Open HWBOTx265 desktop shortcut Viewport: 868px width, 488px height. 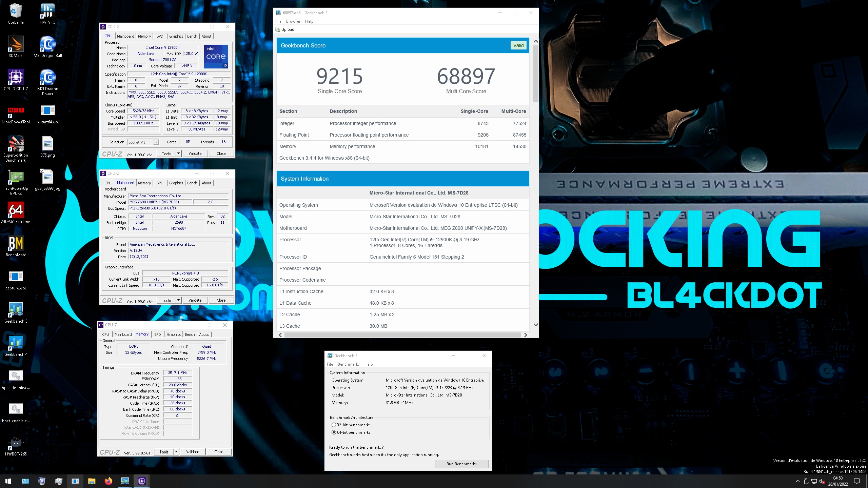[16, 445]
